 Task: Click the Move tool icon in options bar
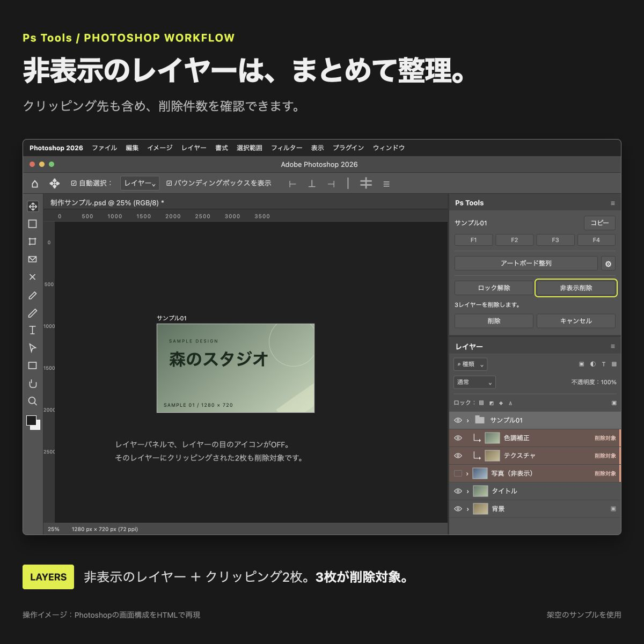point(54,184)
